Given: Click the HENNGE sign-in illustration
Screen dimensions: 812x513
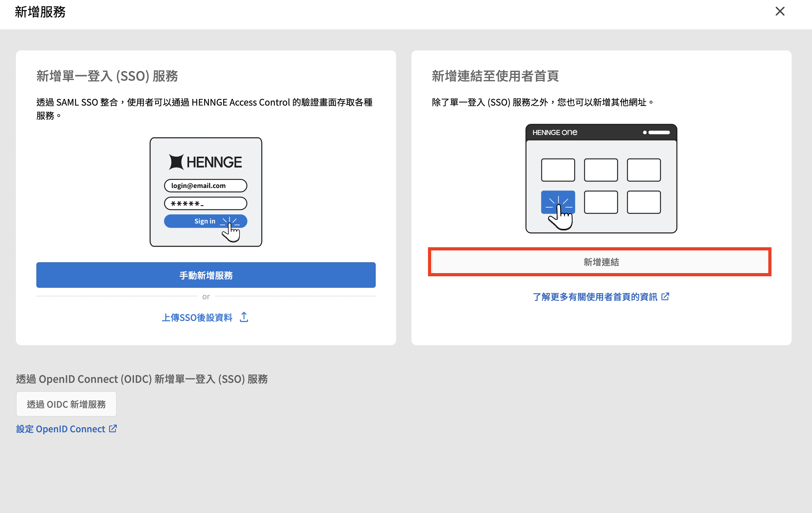Looking at the screenshot, I should coord(206,191).
